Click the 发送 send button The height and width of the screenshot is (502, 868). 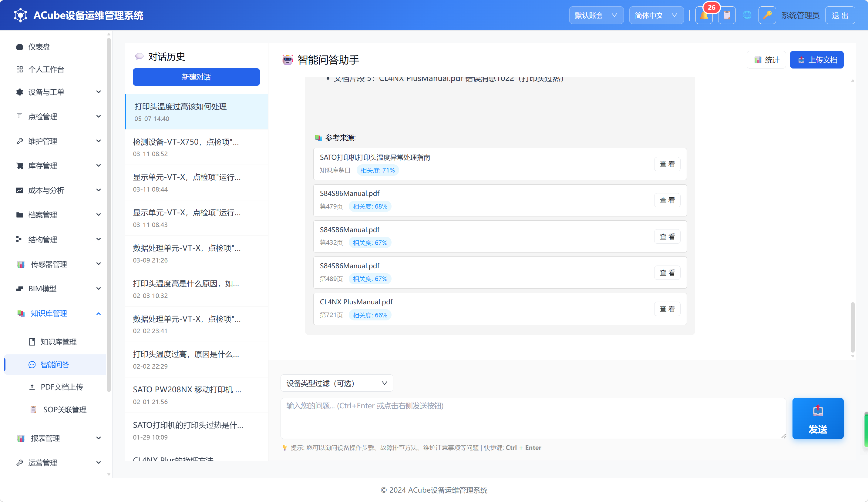click(818, 419)
